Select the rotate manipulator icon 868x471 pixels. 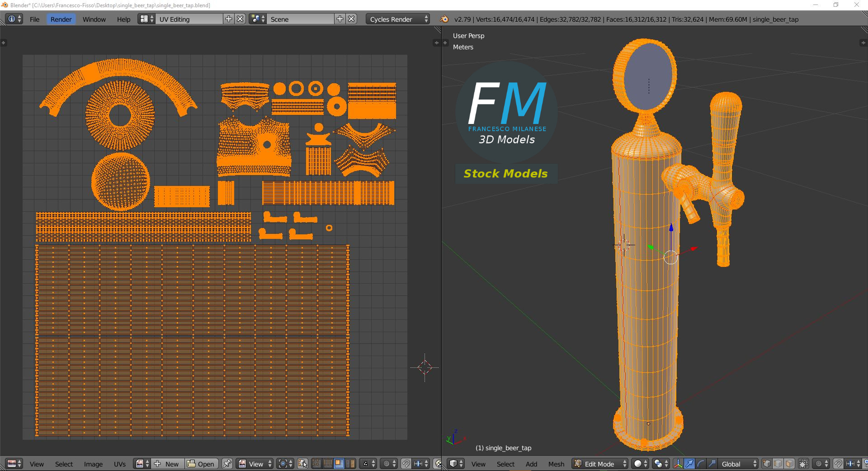point(700,464)
